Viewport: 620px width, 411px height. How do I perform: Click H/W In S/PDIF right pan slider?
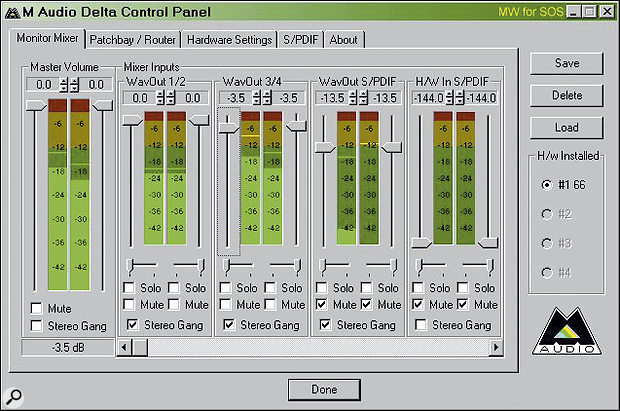tap(490, 266)
